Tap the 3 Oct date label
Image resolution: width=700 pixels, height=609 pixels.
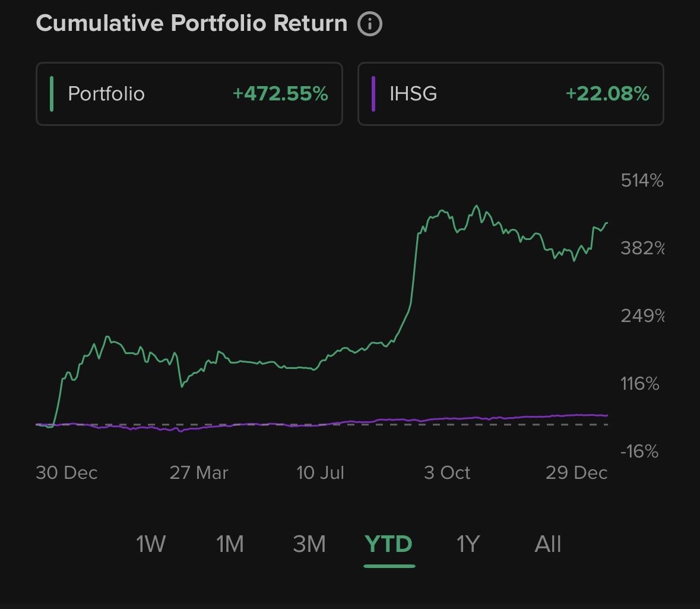point(447,472)
